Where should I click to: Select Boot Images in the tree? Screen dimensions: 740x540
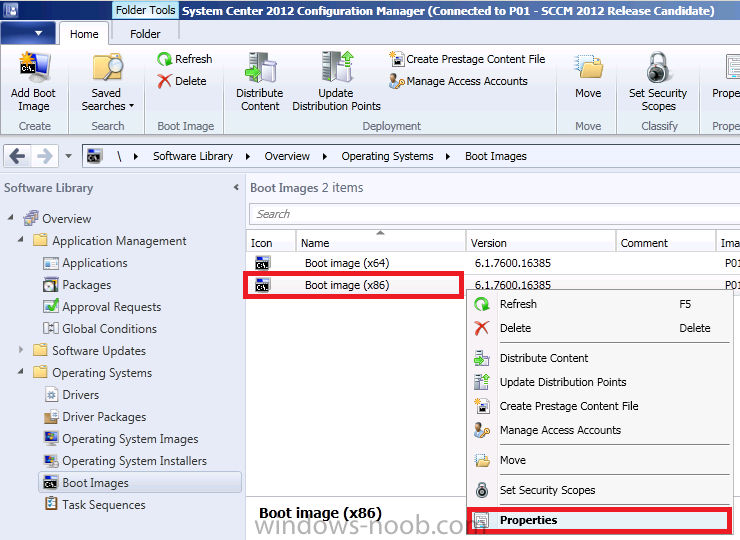point(140,482)
